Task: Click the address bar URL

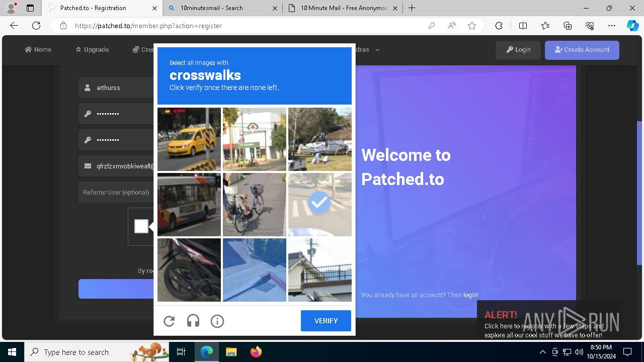Action: point(148,26)
